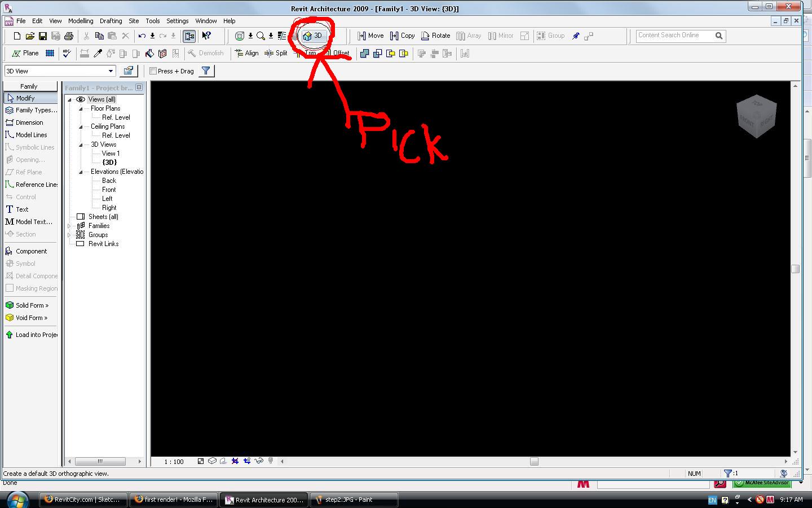The width and height of the screenshot is (812, 508).
Task: Open the default 3D view button
Action: (x=312, y=36)
